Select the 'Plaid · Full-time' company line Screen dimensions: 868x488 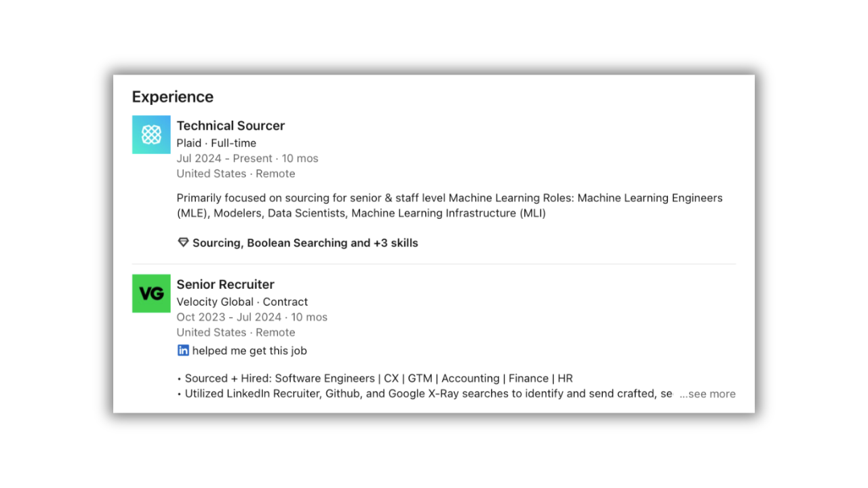tap(216, 143)
